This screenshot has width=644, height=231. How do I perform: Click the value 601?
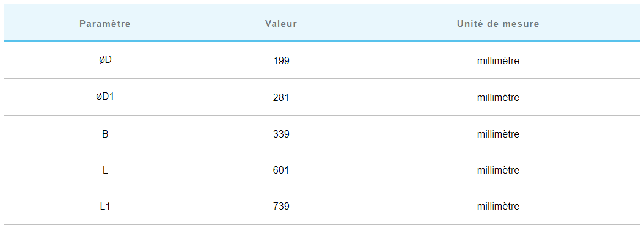click(281, 170)
